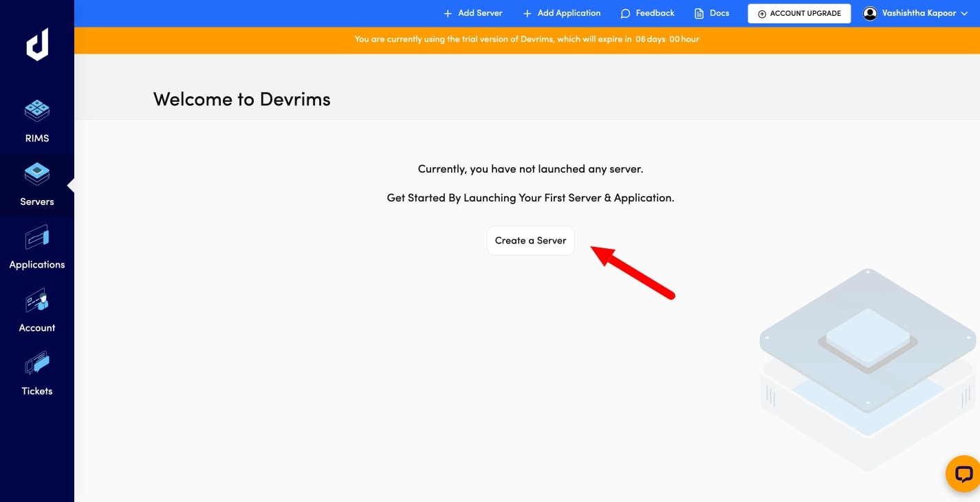Click the Add Server top link
980x502 pixels.
click(473, 13)
